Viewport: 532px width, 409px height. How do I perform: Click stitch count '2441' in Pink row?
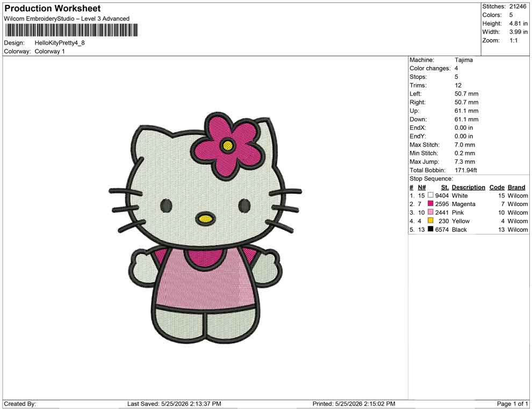[x=442, y=213]
